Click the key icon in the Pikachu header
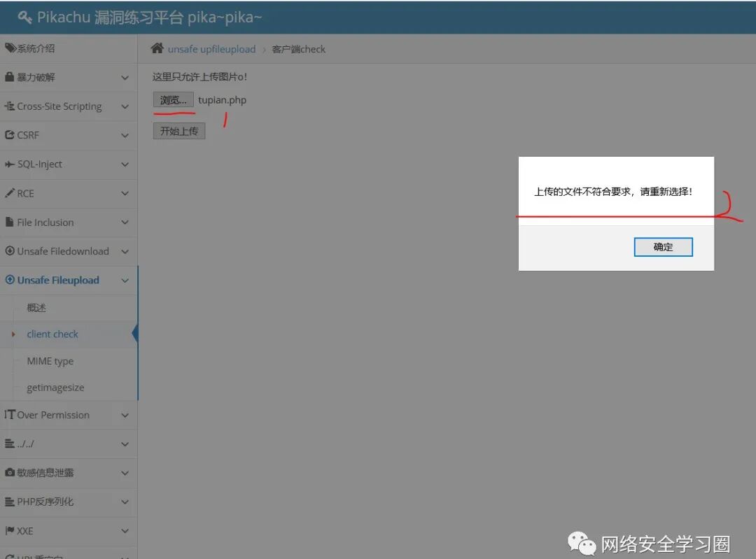 pyautogui.click(x=25, y=17)
